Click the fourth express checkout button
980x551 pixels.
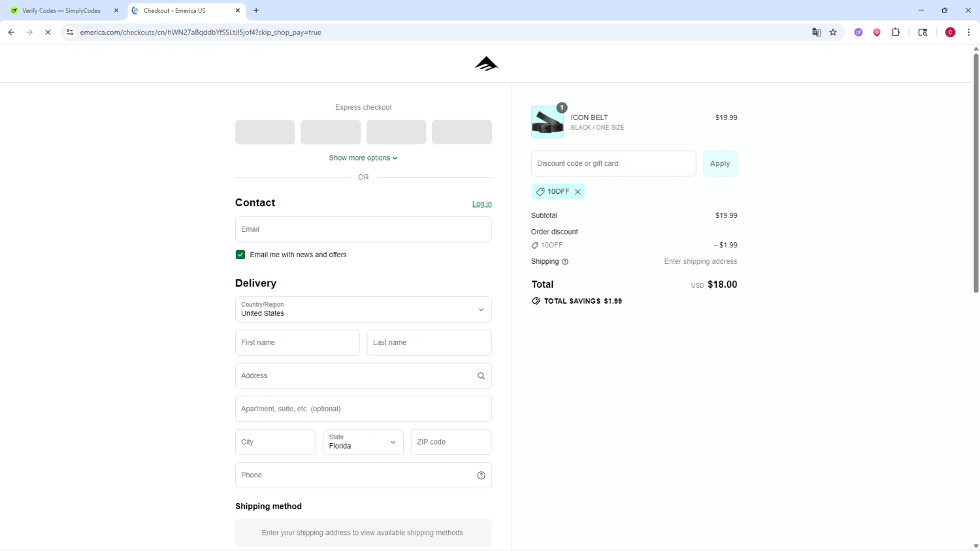(x=462, y=132)
